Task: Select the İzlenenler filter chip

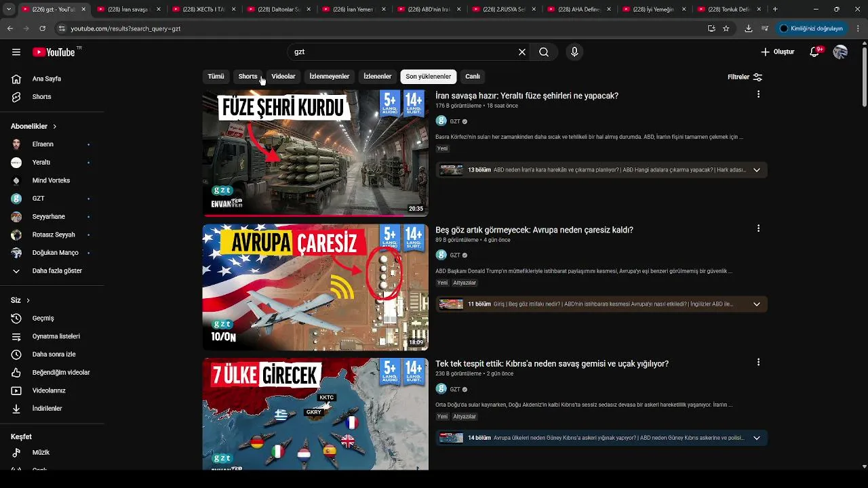Action: click(x=378, y=77)
